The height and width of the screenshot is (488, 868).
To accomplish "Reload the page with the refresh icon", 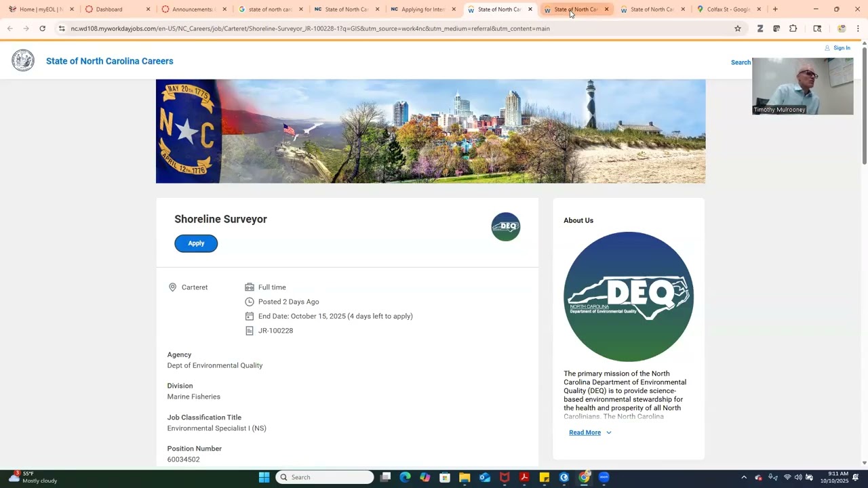I will tap(42, 28).
